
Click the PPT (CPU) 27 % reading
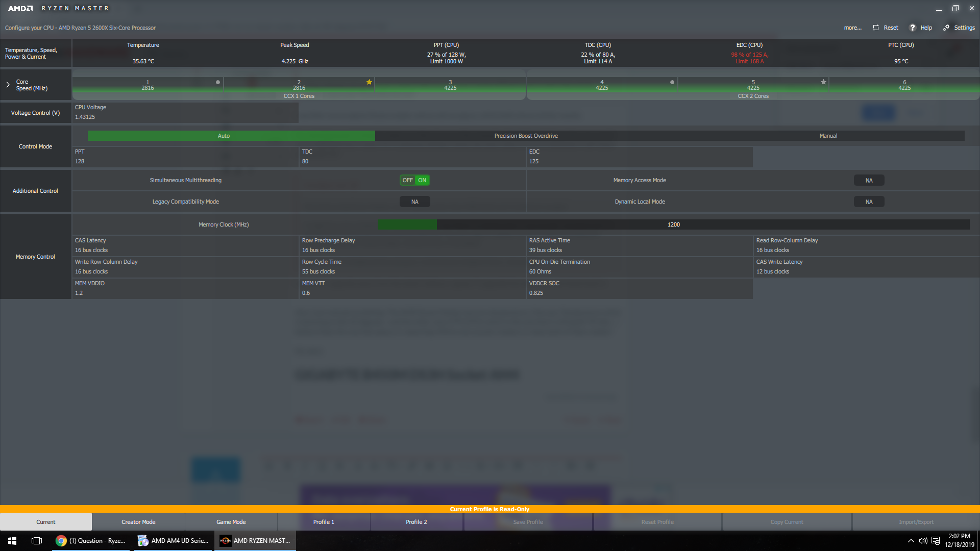[x=447, y=58]
